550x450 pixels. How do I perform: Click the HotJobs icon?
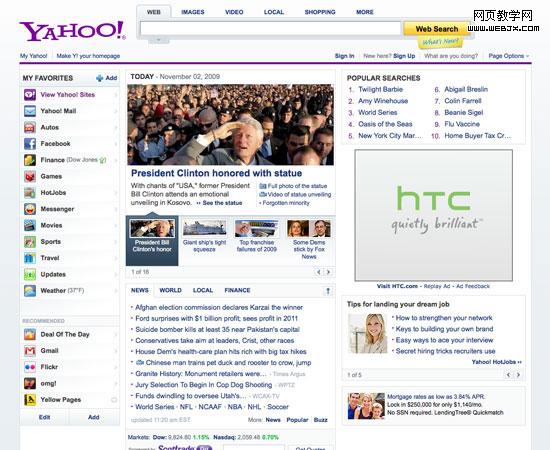pyautogui.click(x=30, y=193)
